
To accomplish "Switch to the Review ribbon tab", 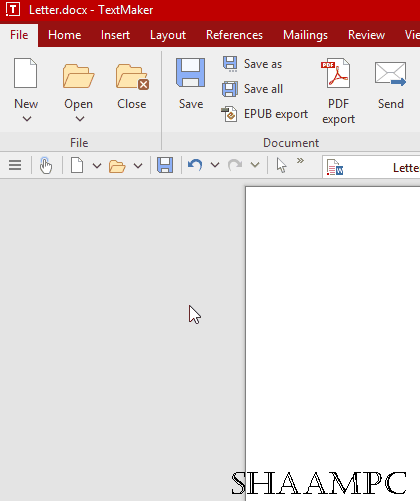I will point(366,35).
